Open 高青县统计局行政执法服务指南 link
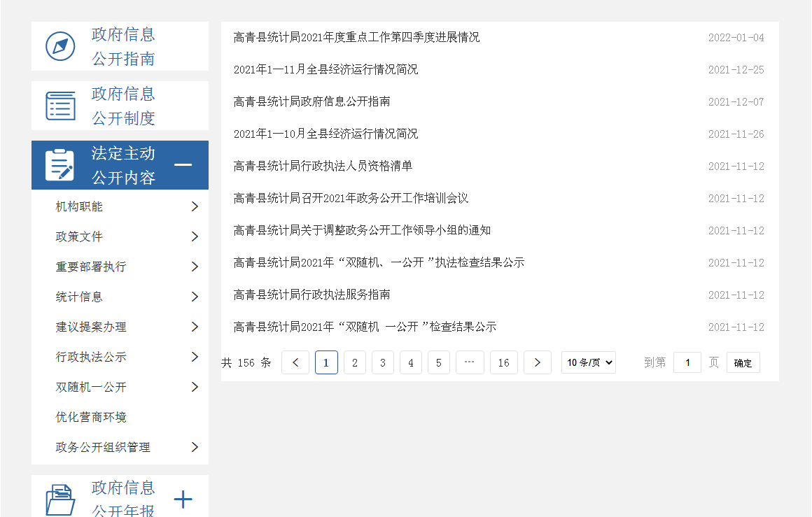The height and width of the screenshot is (517, 812). [311, 295]
